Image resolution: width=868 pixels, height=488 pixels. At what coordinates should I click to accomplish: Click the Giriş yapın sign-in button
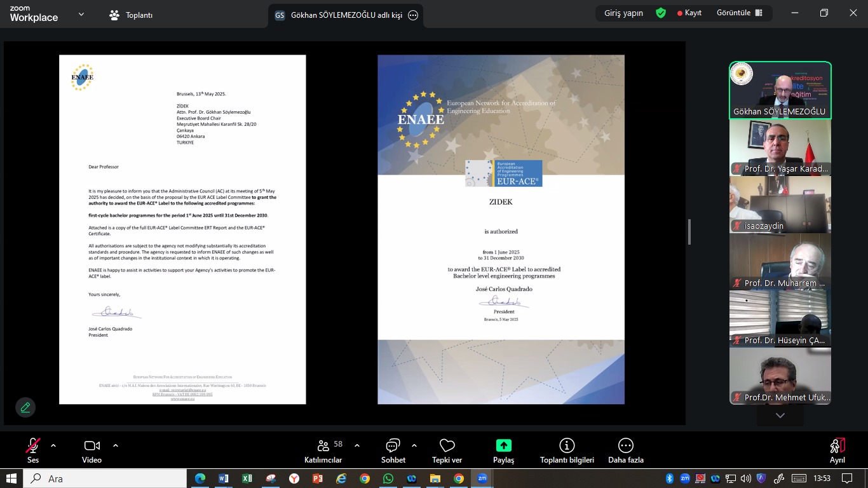[x=623, y=13]
